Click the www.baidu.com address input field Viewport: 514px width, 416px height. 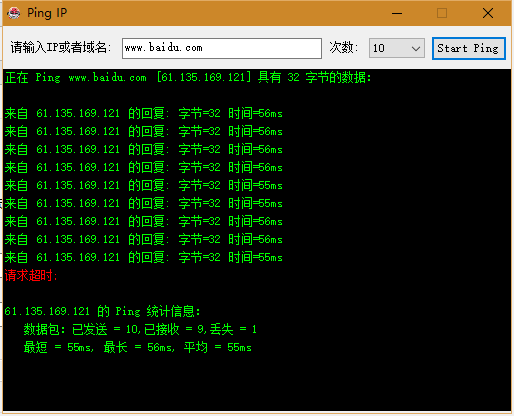(x=222, y=48)
